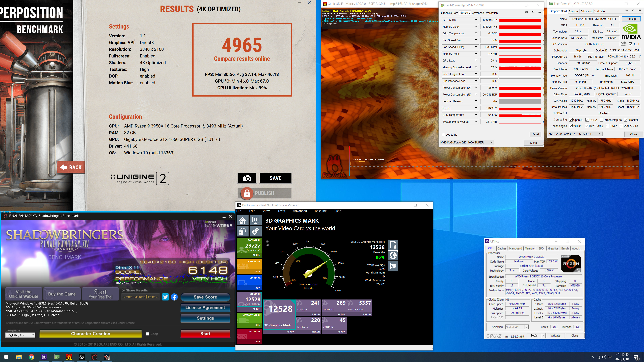Click the CPU-Z taskbar icon
The height and width of the screenshot is (362, 644).
coord(44,357)
